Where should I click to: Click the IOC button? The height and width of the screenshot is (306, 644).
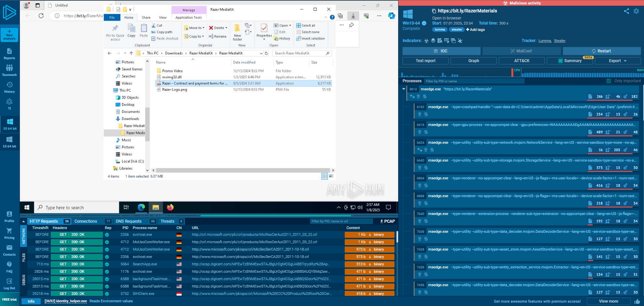click(x=441, y=51)
